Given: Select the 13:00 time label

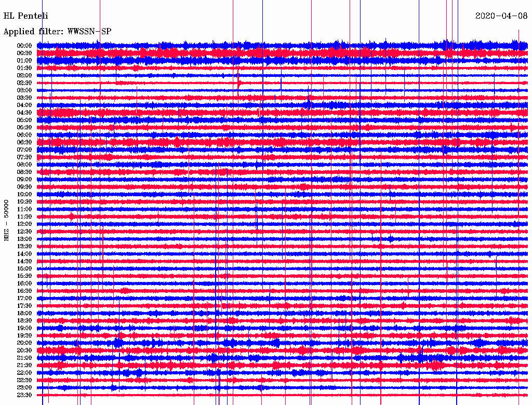Looking at the screenshot, I should [x=24, y=239].
